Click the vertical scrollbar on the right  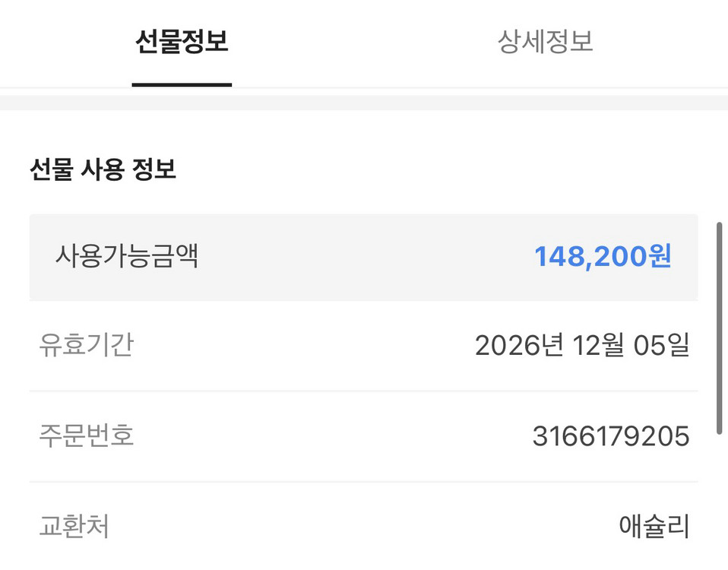pyautogui.click(x=719, y=327)
